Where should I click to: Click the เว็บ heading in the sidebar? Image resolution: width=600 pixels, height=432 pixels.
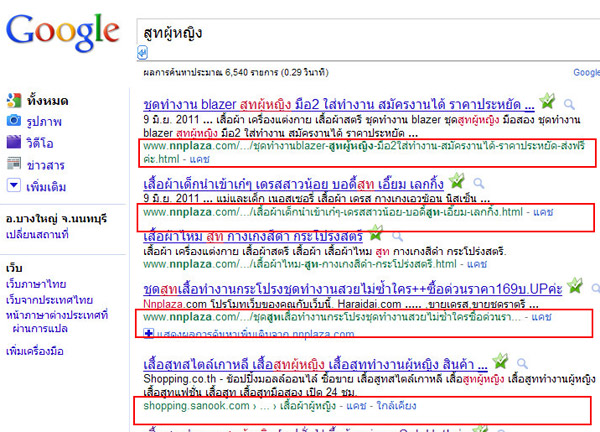point(14,268)
